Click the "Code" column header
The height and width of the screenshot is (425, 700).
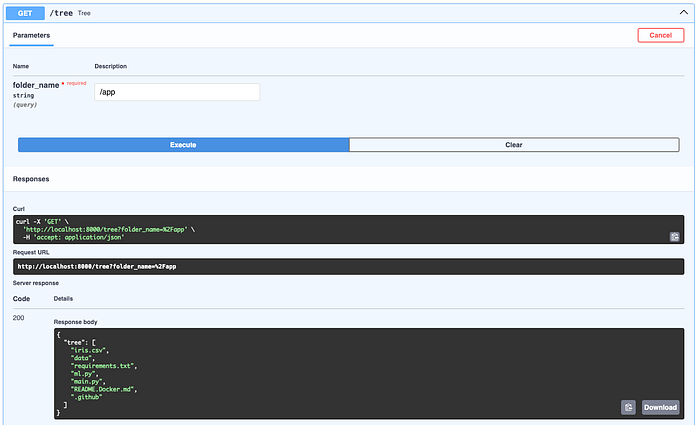pos(21,299)
